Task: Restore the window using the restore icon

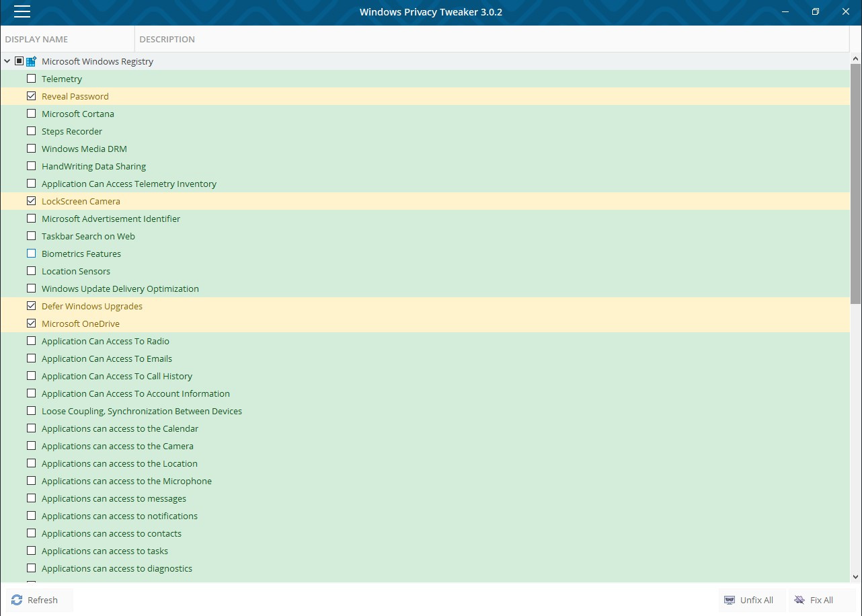Action: coord(816,11)
